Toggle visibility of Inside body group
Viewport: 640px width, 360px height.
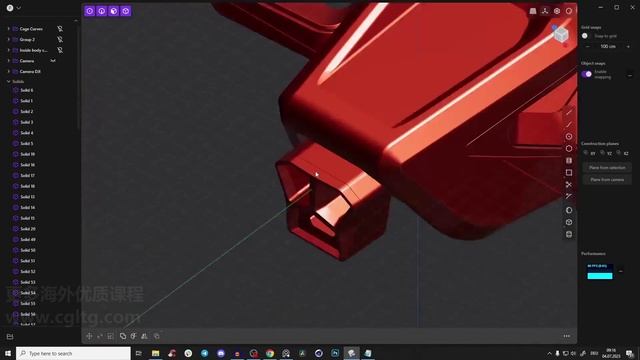point(60,50)
